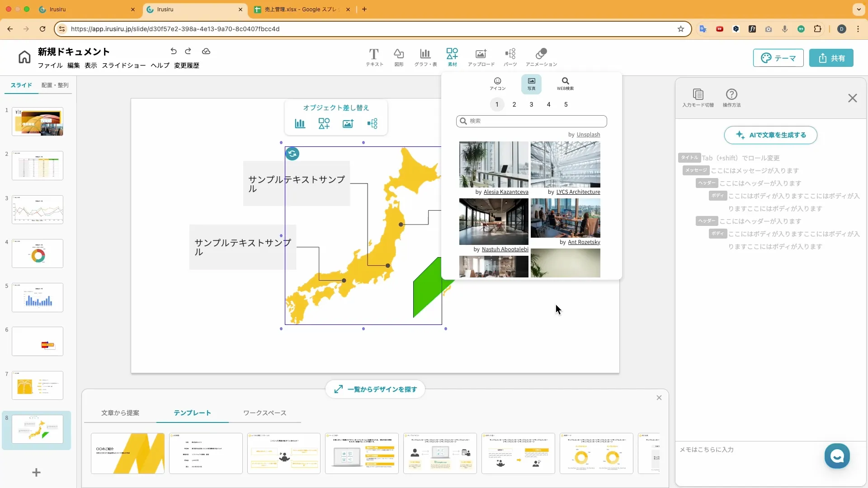
Task: Go to photo results page 3
Action: (531, 104)
